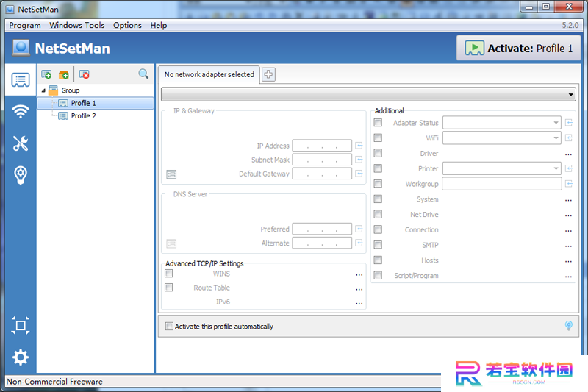
Task: Enable the Hosts checkbox
Action: click(x=378, y=260)
